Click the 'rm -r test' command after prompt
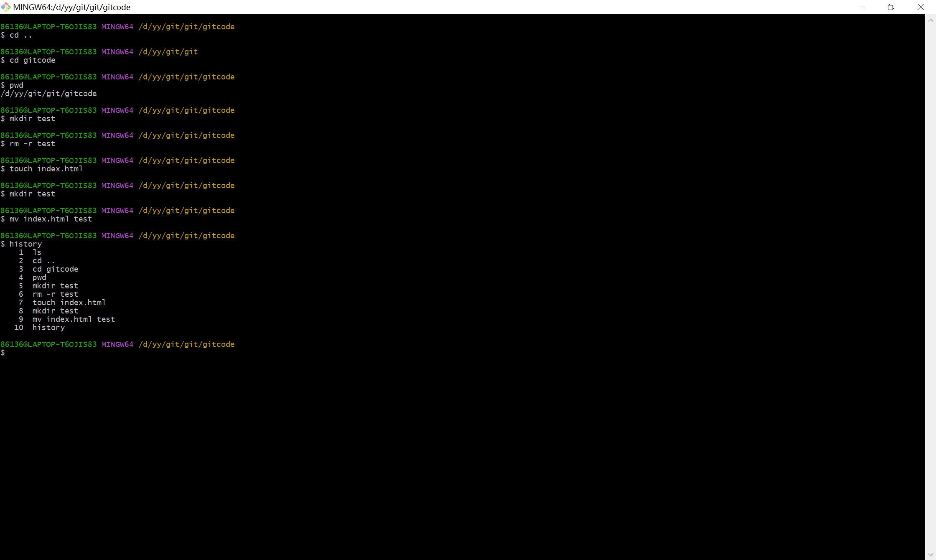 tap(33, 144)
